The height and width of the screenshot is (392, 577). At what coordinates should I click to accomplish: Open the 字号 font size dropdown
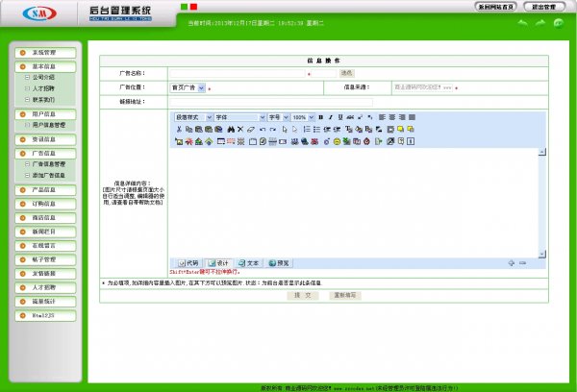(278, 117)
